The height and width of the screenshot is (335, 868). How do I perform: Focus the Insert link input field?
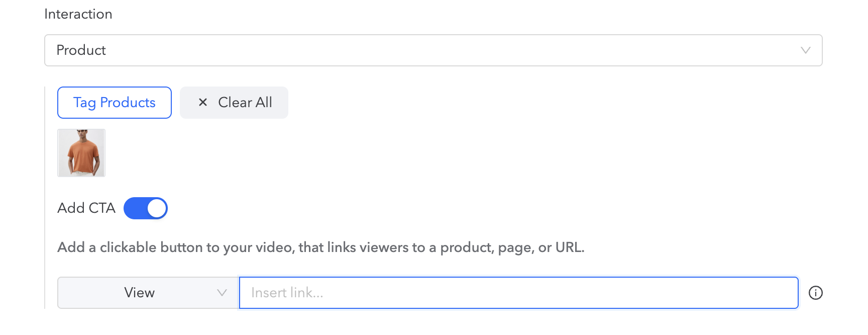(518, 293)
